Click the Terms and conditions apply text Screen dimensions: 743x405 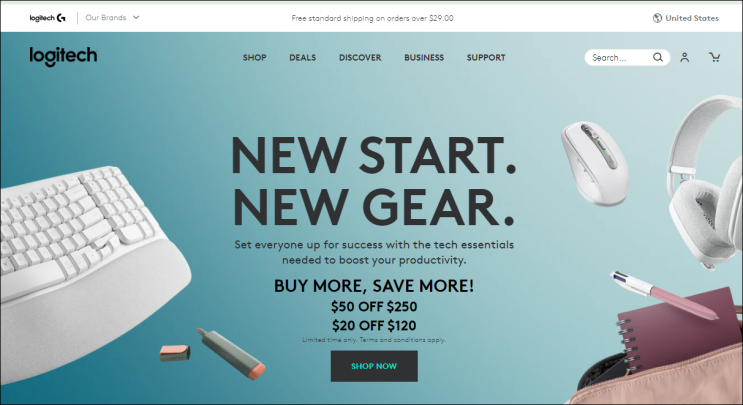click(x=402, y=340)
